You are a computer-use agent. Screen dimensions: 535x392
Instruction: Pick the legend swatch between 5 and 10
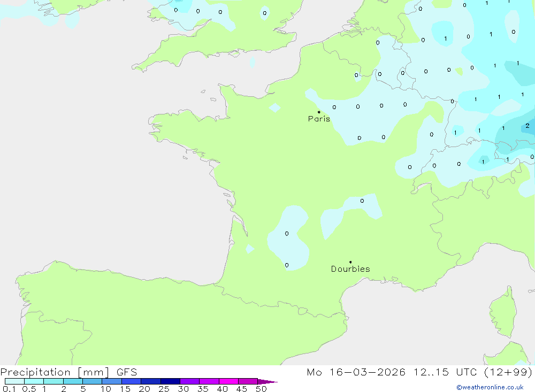click(x=93, y=381)
